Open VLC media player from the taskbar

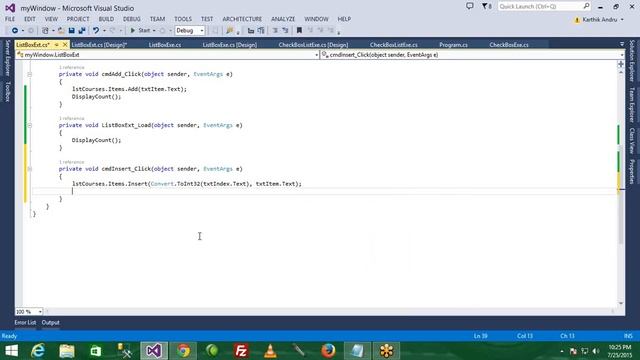(x=270, y=351)
